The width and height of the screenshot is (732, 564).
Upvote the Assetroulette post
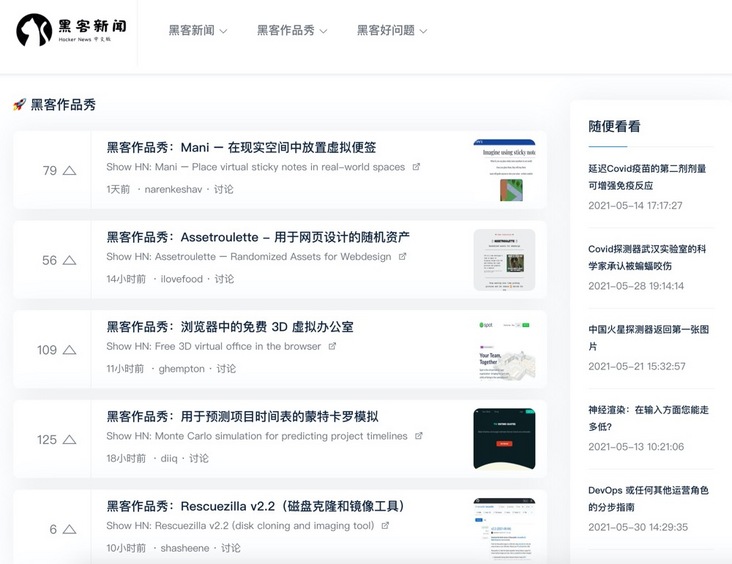click(x=69, y=260)
